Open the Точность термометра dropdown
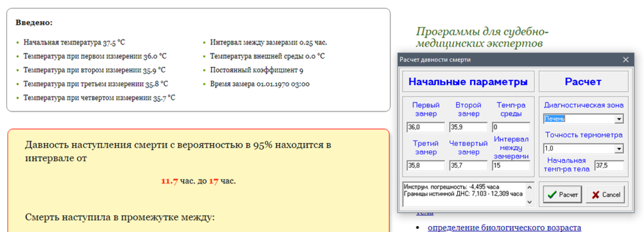Screen dimensions: 644x232 pos(619,148)
